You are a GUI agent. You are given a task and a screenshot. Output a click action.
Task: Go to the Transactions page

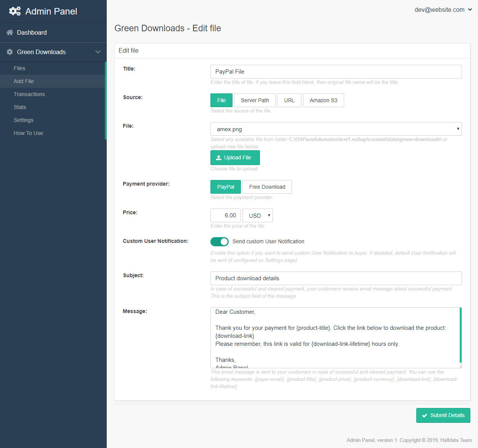pyautogui.click(x=29, y=94)
